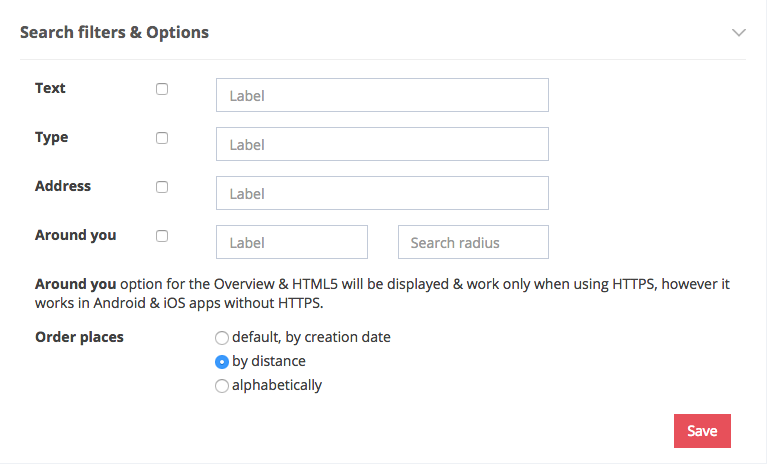
Task: Click the 'Order places' label
Action: 79,337
